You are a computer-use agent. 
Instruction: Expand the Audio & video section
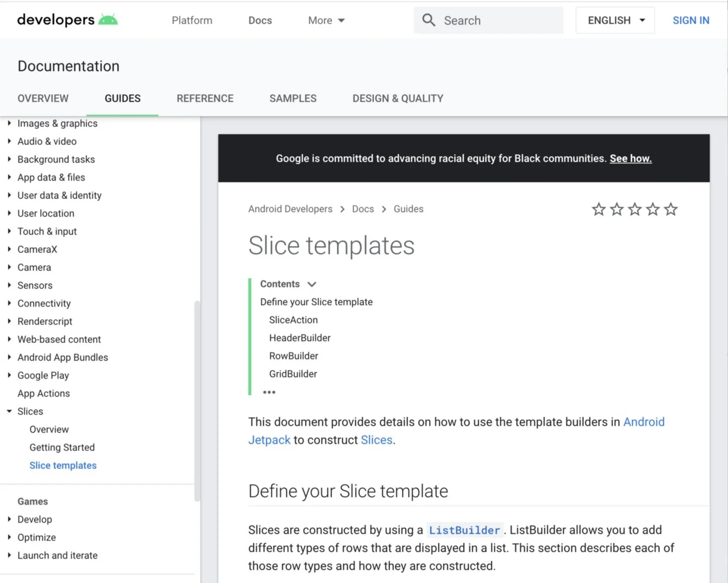click(x=9, y=142)
